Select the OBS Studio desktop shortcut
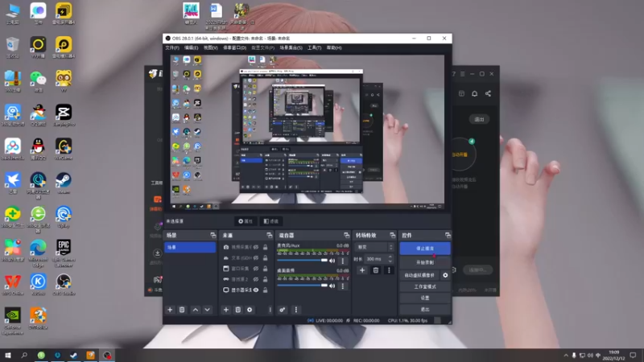644x362 pixels. 64,285
